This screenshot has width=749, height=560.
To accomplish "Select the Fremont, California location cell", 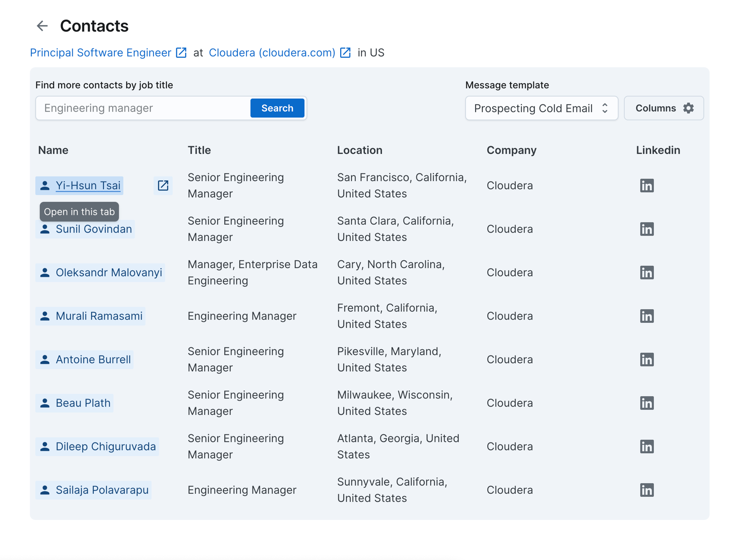I will tap(387, 316).
